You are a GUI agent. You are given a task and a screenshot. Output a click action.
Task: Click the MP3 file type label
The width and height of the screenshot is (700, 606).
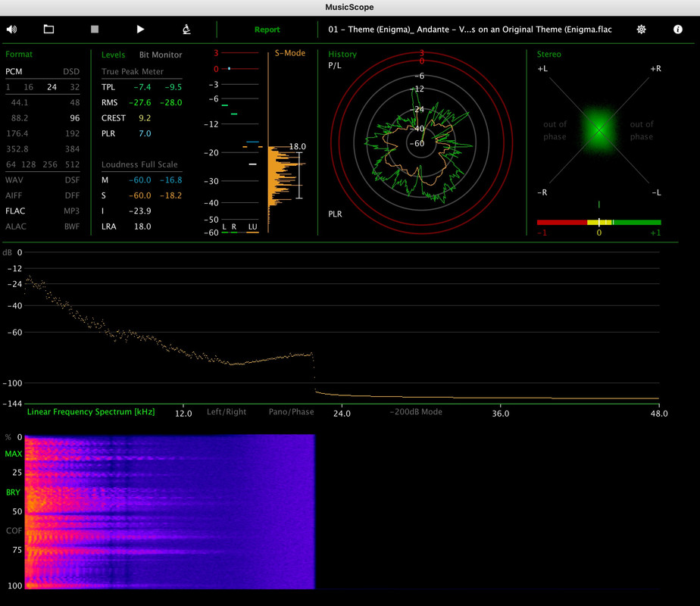click(x=71, y=211)
